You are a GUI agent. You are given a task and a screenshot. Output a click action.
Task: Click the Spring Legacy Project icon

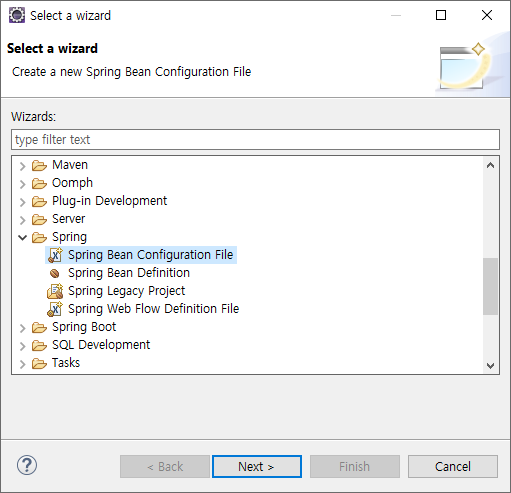pyautogui.click(x=55, y=291)
